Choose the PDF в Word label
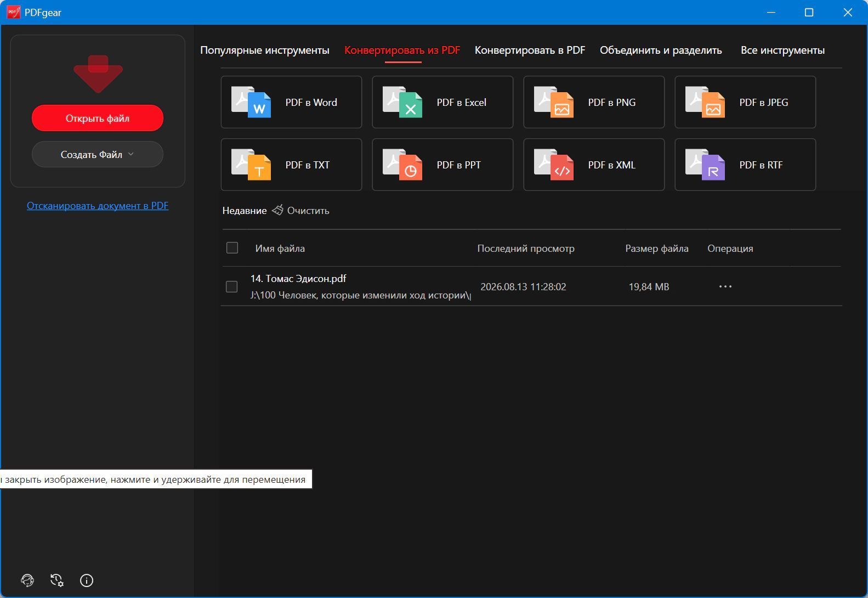The width and height of the screenshot is (868, 598). (x=311, y=103)
